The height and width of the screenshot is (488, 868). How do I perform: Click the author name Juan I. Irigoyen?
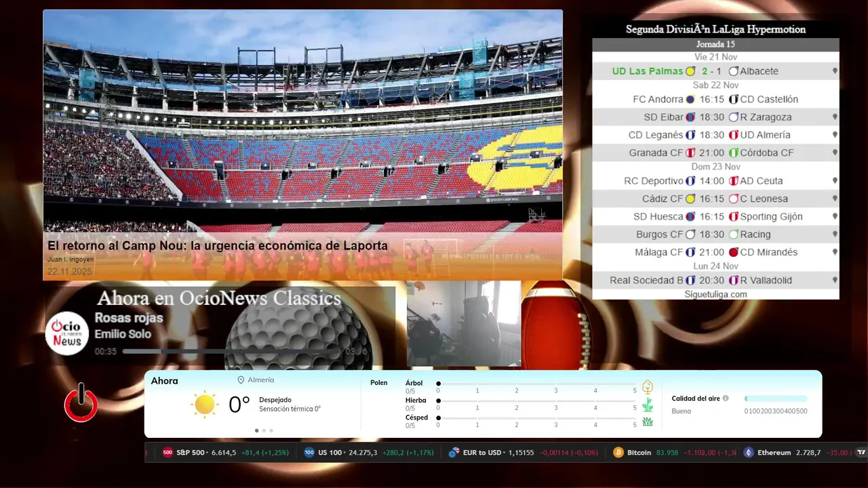71,260
